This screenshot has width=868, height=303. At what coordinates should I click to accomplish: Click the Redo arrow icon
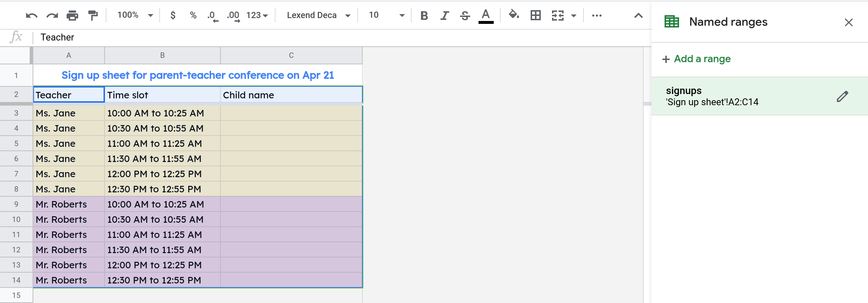[x=52, y=16]
